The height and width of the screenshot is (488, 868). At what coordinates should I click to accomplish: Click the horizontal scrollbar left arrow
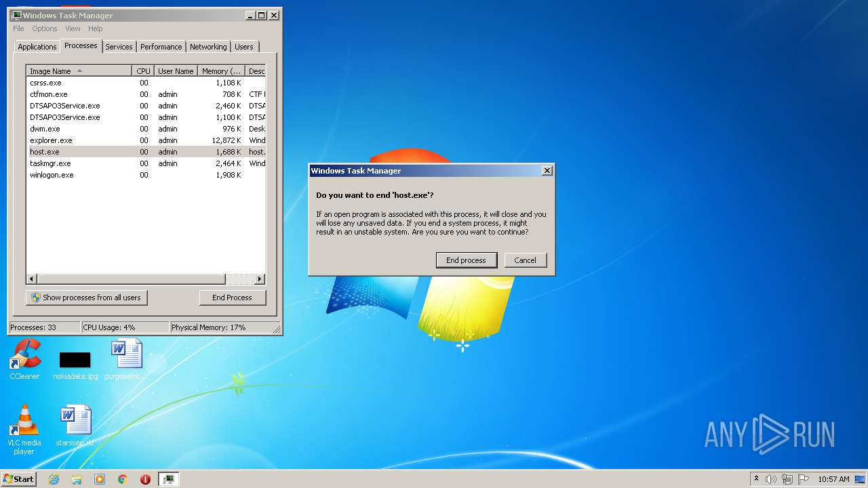[x=32, y=279]
